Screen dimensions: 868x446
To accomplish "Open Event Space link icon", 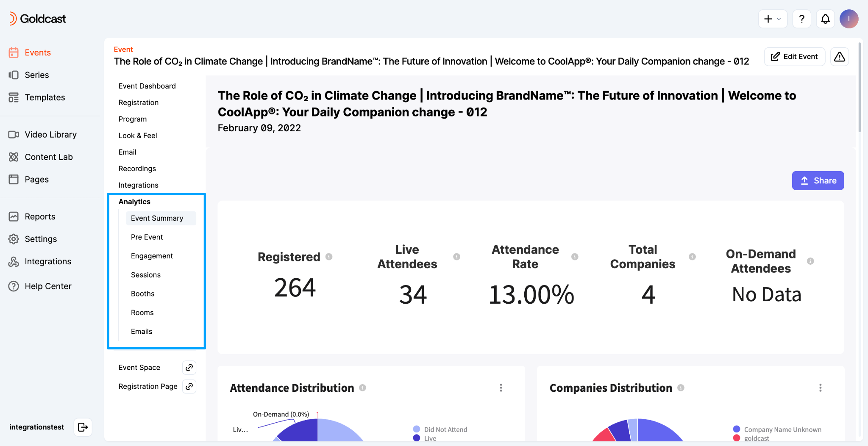I will click(x=189, y=368).
